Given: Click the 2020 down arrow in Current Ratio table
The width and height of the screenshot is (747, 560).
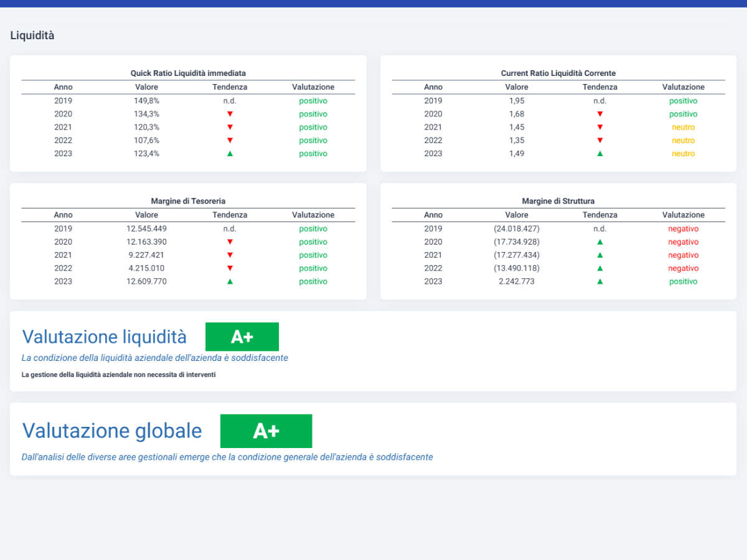Looking at the screenshot, I should click(x=600, y=114).
